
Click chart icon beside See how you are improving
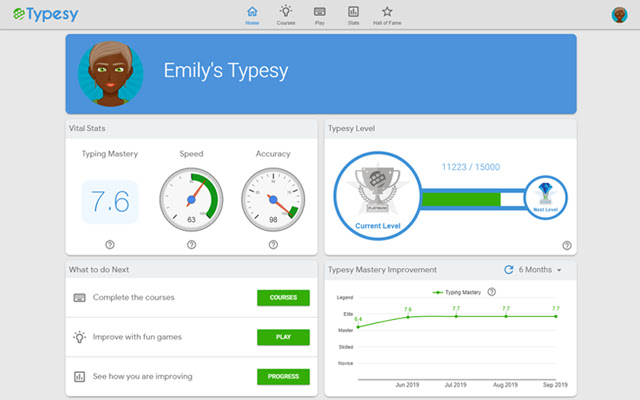[80, 376]
